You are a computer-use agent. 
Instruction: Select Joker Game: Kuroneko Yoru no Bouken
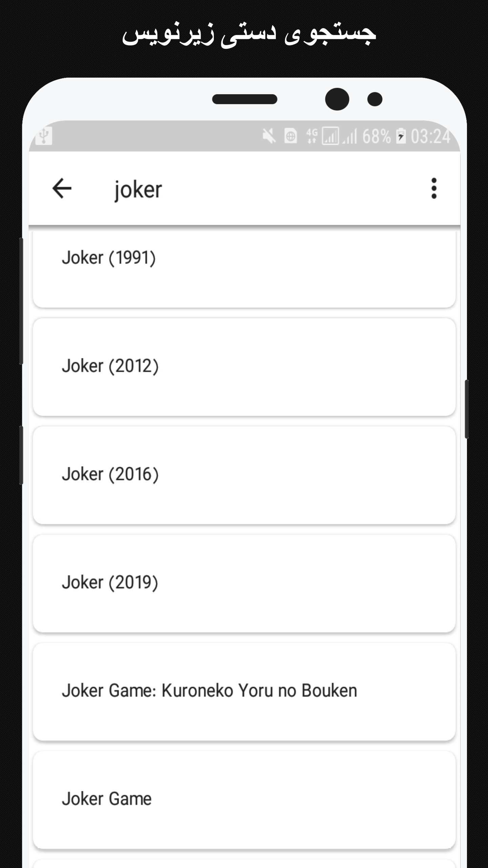coord(244,691)
